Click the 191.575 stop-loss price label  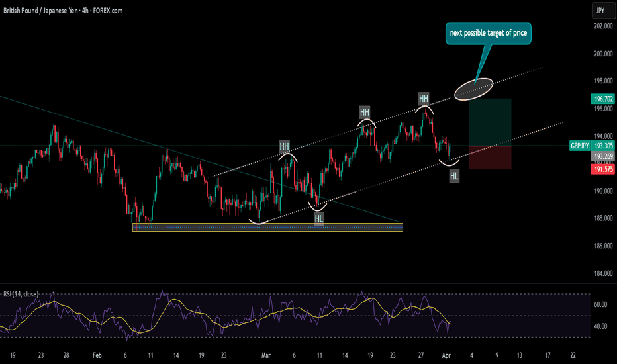[x=603, y=169]
